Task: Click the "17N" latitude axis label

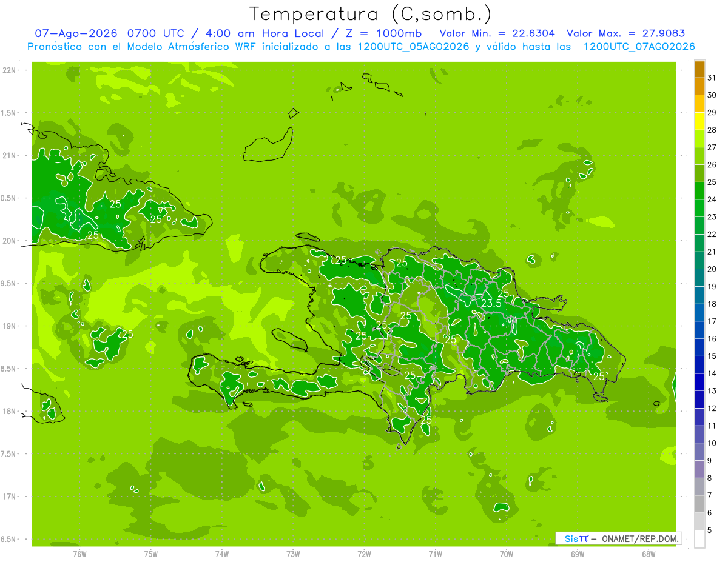Action: pos(9,497)
